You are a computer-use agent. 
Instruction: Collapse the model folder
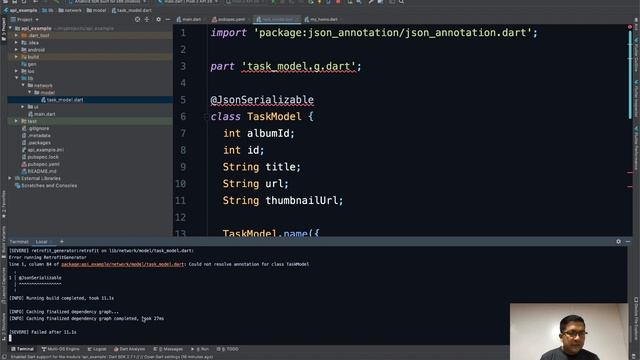[x=30, y=92]
